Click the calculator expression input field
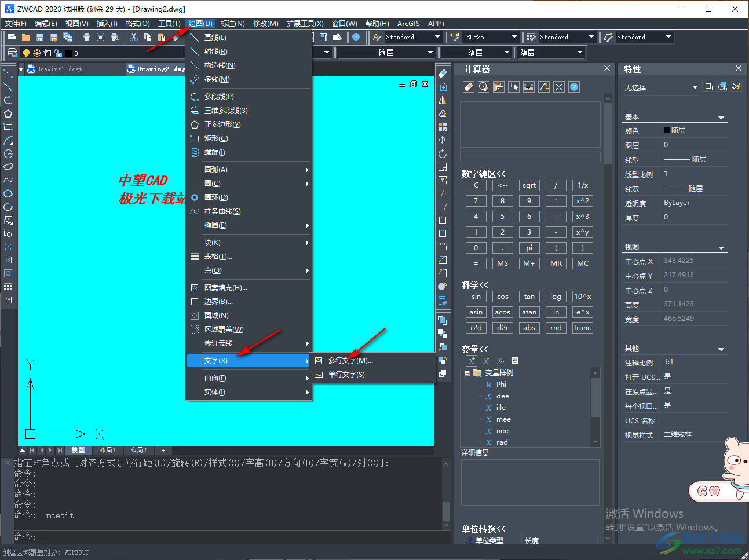749x560 pixels. (x=530, y=156)
